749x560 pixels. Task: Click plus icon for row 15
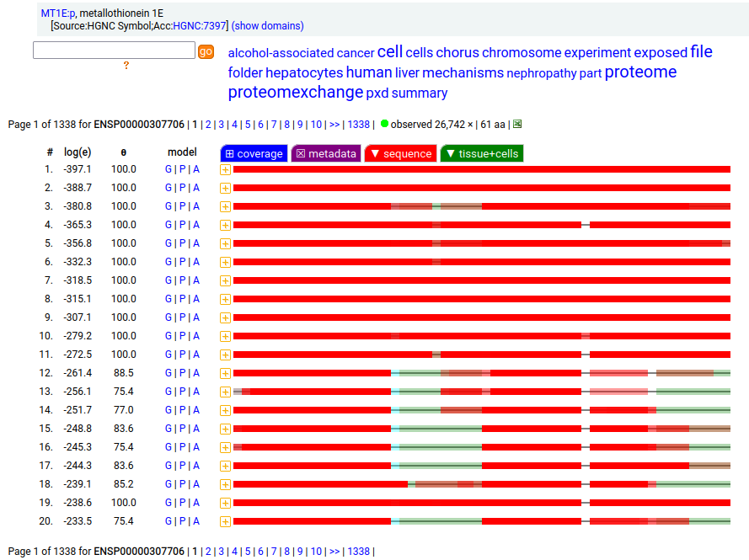tap(226, 429)
